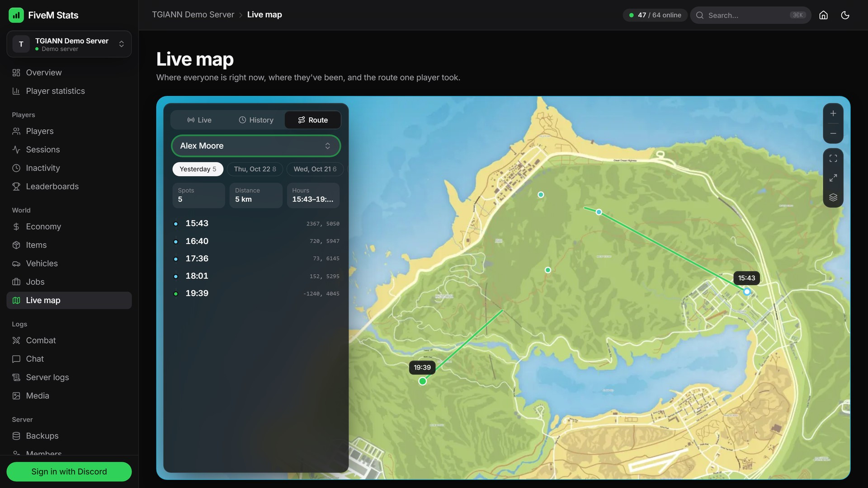Go to home via house icon
Screen dimensions: 868x488
(823, 15)
